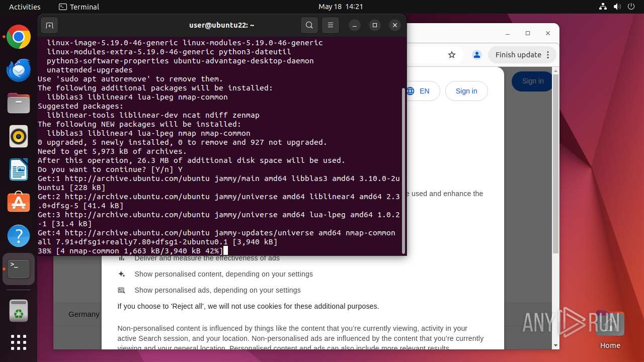Maximize the Terminal window

pyautogui.click(x=375, y=25)
